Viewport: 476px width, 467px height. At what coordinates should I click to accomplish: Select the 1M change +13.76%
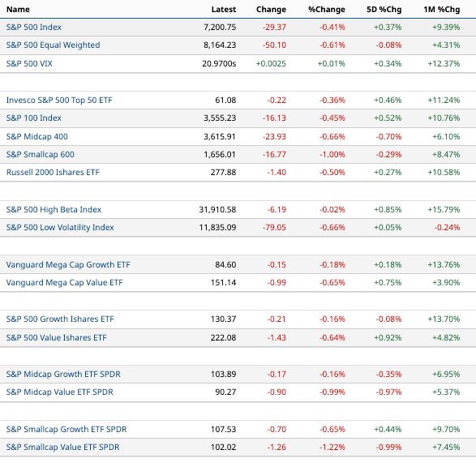pos(444,264)
